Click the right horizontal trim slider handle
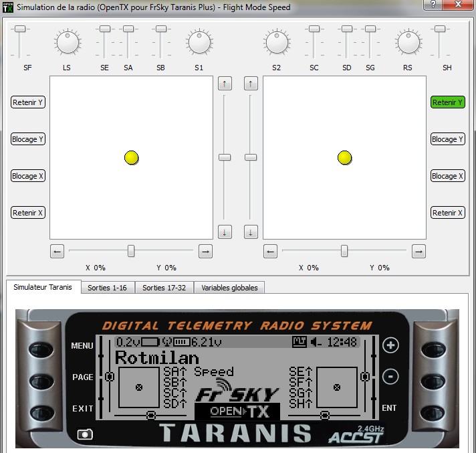The height and width of the screenshot is (453, 476). point(344,251)
